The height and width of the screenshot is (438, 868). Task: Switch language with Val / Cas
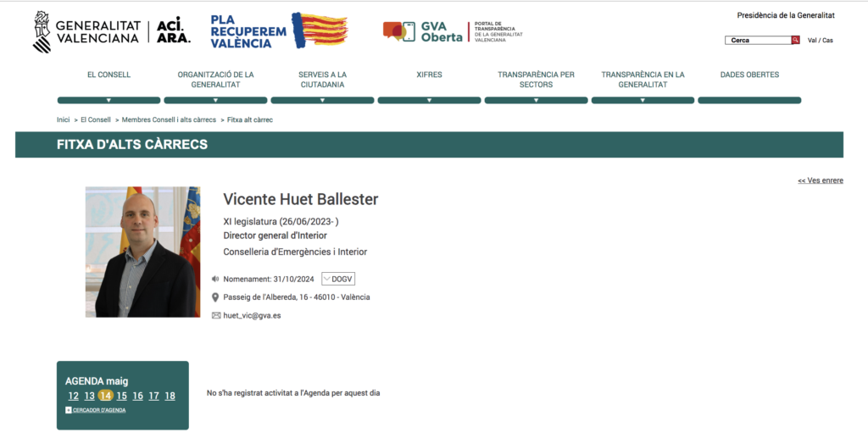[x=820, y=41]
